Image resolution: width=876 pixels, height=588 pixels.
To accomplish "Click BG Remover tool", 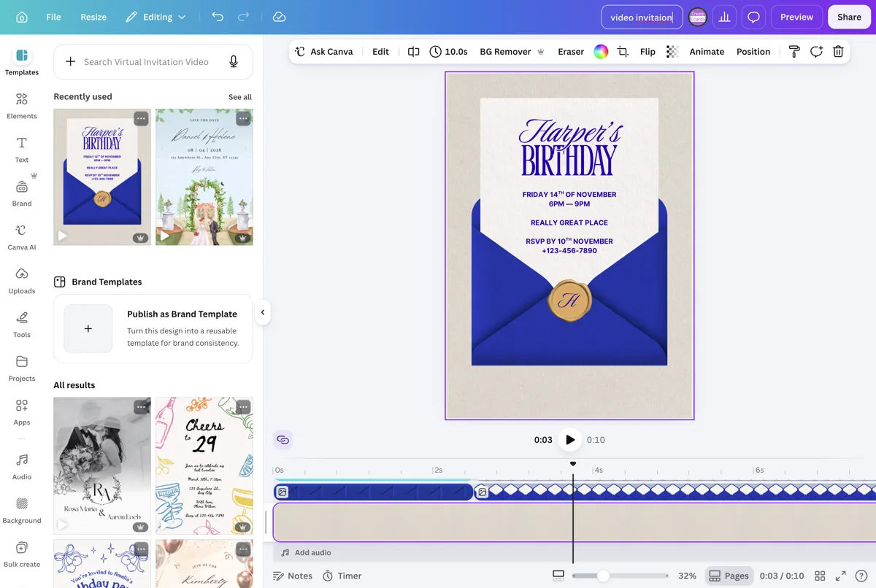I will [512, 52].
